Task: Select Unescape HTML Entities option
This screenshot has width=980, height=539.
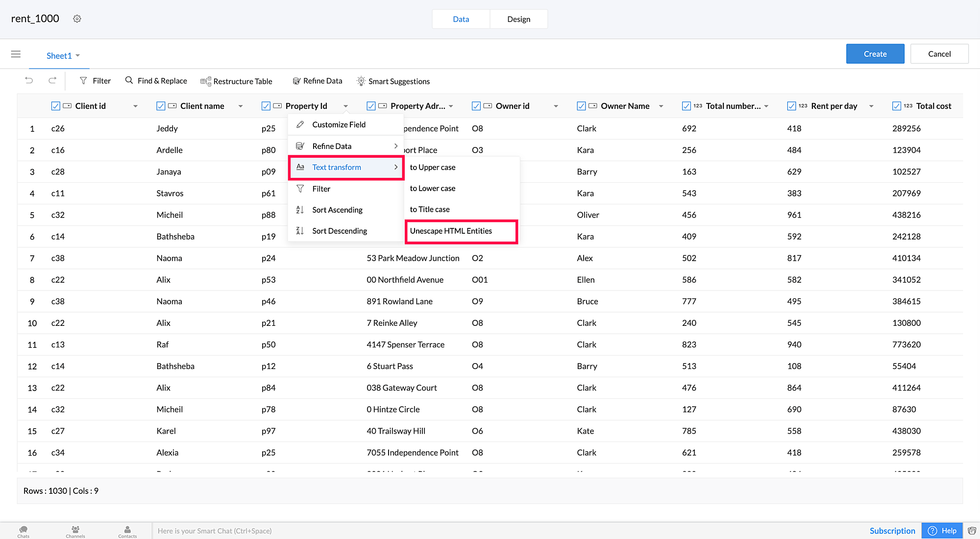Action: point(451,231)
